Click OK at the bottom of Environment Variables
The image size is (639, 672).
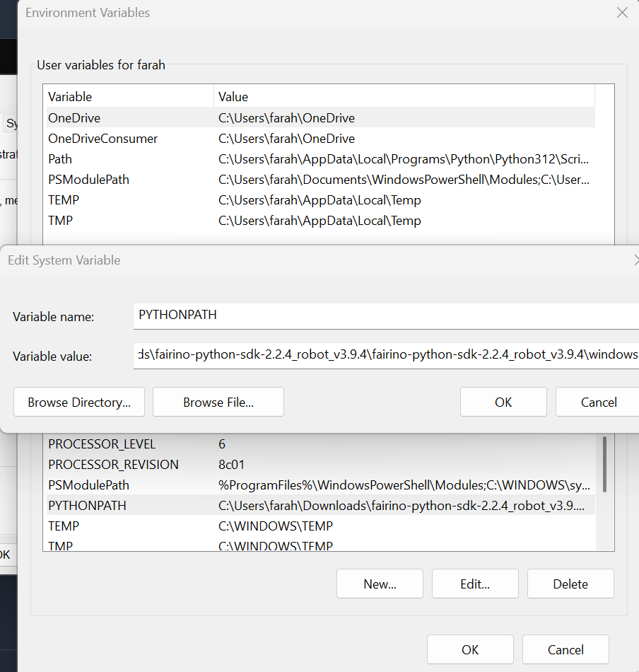[x=470, y=649]
